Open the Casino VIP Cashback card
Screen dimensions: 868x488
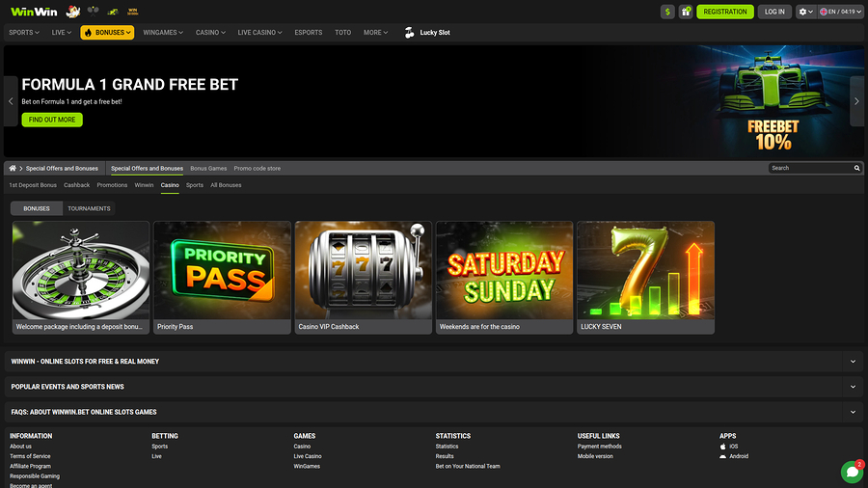tap(364, 277)
